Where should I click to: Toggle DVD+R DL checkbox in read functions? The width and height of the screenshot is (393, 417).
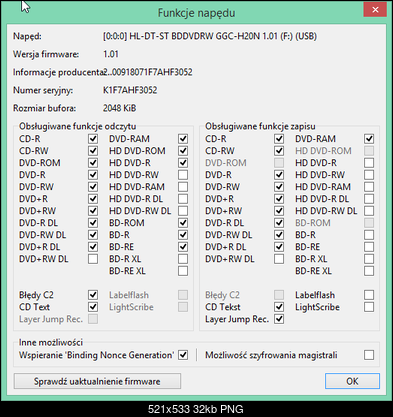tap(93, 247)
